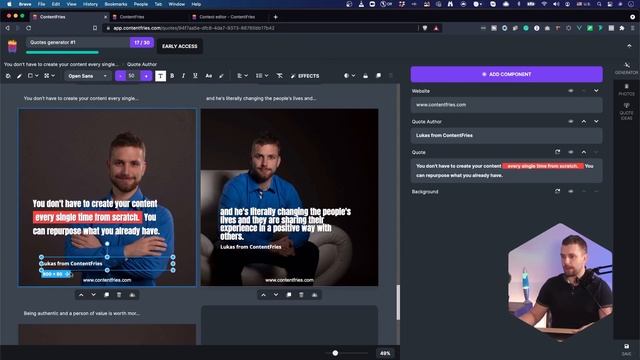
Task: Refresh the Quote component
Action: 558,152
